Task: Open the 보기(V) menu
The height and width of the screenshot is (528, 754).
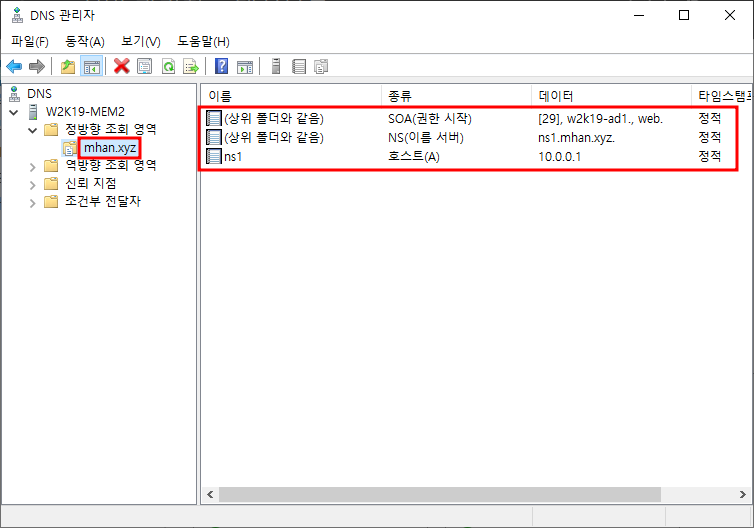Action: point(140,41)
